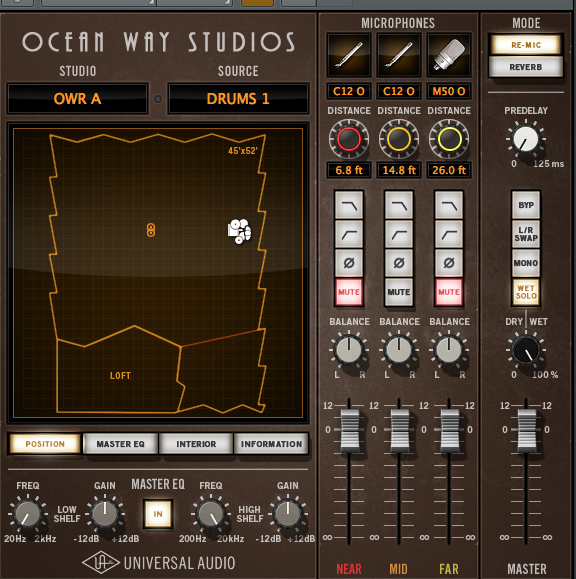Click the FAR M50 microphone image
Image resolution: width=576 pixels, height=579 pixels.
449,55
